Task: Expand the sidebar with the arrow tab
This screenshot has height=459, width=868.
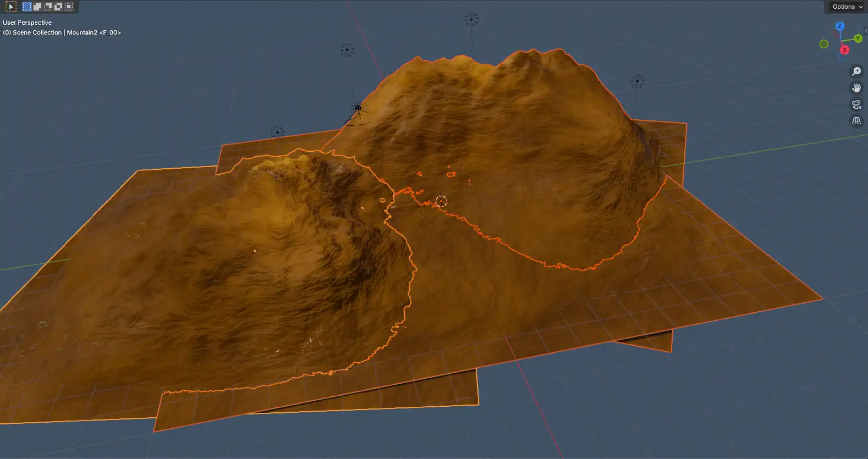Action: [866, 31]
